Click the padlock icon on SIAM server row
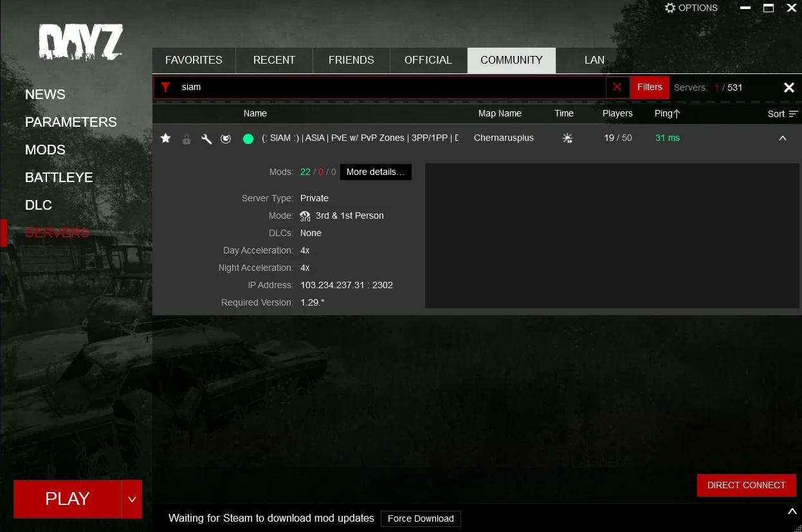 (187, 138)
